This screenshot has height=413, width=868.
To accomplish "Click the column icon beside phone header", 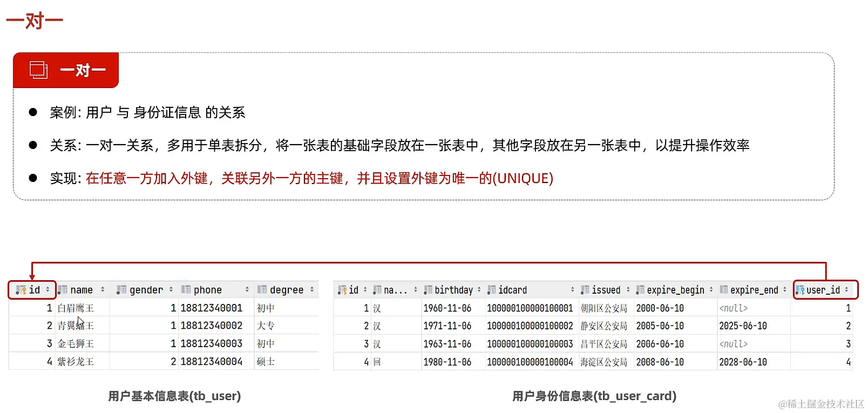I will pyautogui.click(x=186, y=290).
